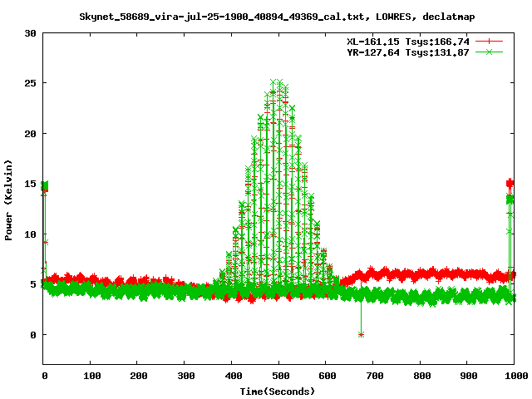Click the y-axis tick label 10
This screenshot has height=399, width=532.
point(31,234)
